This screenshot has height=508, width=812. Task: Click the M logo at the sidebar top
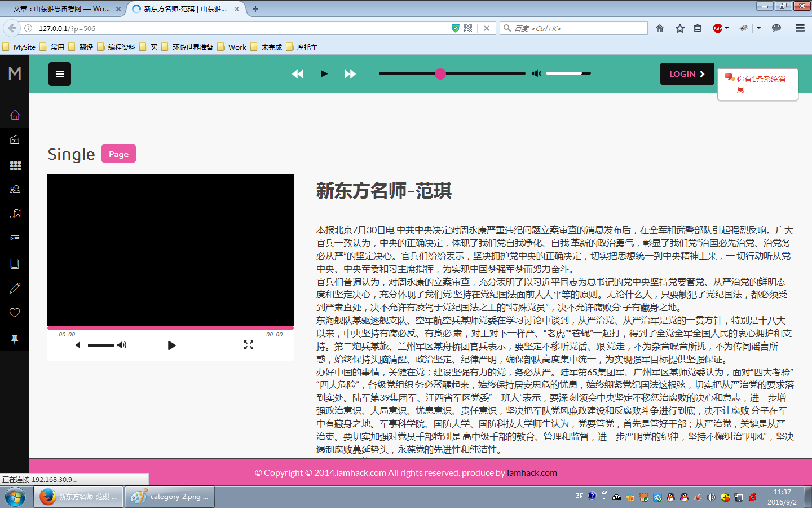[x=15, y=73]
